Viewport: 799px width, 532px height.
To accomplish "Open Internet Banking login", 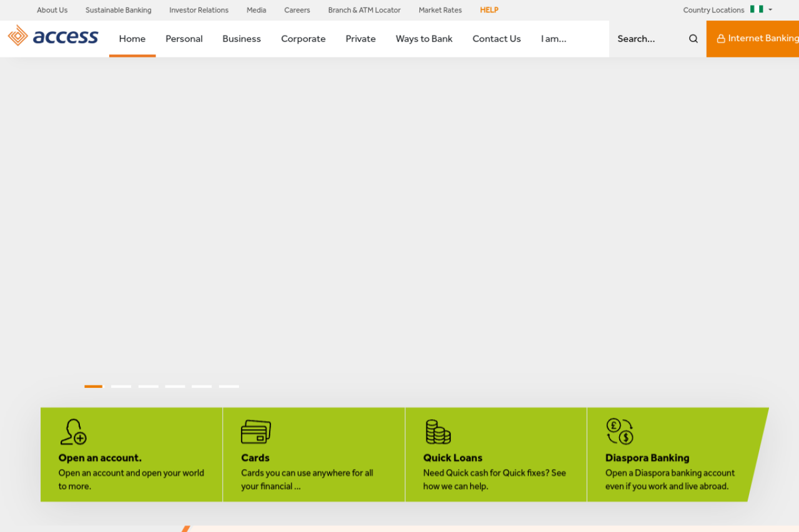I will click(753, 39).
